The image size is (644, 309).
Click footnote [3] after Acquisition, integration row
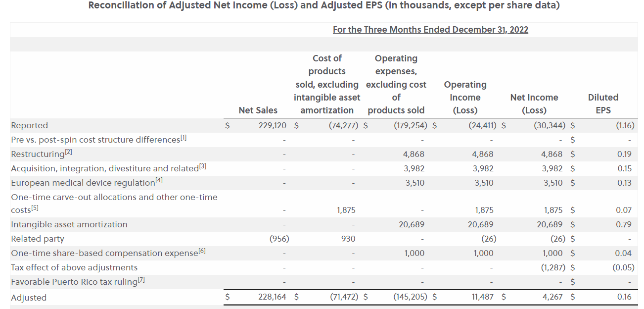[202, 167]
